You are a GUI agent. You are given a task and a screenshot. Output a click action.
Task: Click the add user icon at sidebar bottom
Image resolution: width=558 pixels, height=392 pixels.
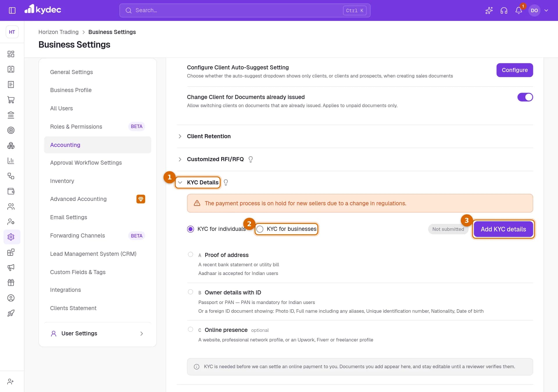[x=11, y=382]
